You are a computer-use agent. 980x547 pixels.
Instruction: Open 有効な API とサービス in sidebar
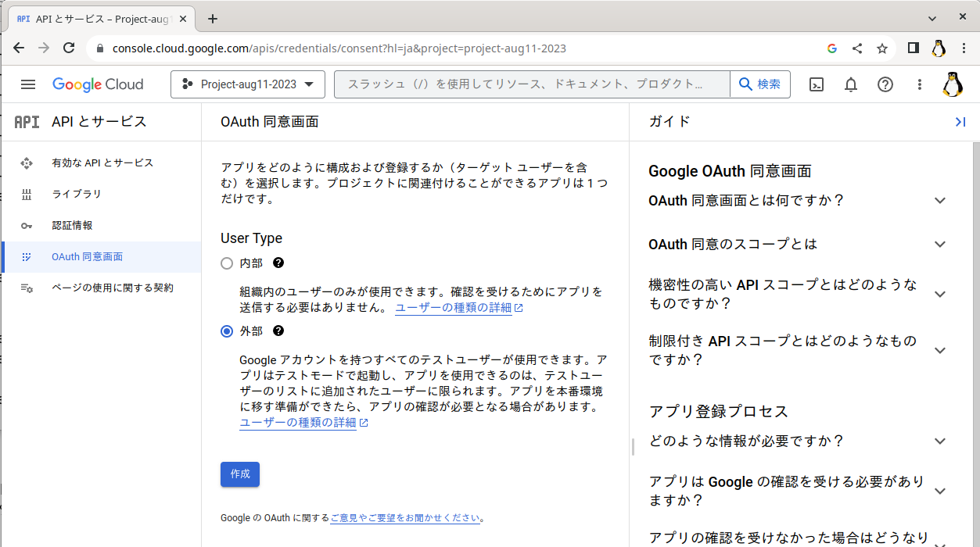(102, 163)
